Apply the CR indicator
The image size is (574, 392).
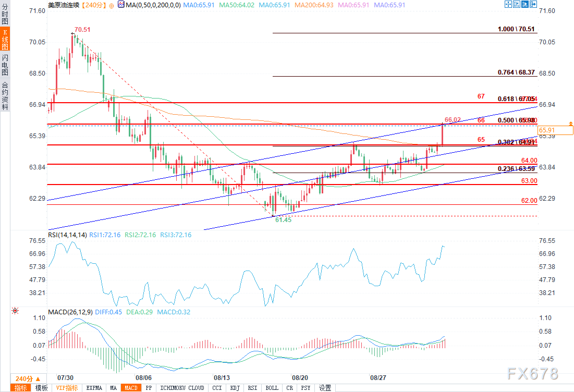pos(289,388)
